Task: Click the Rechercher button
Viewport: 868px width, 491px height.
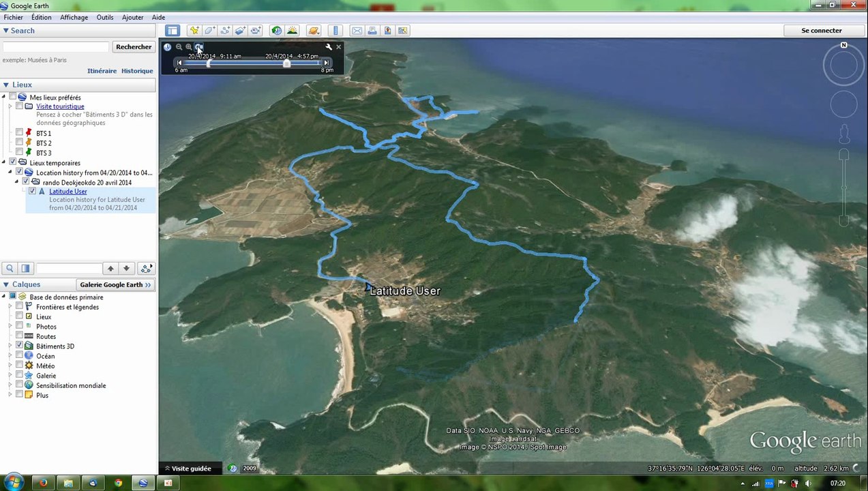Action: point(134,47)
